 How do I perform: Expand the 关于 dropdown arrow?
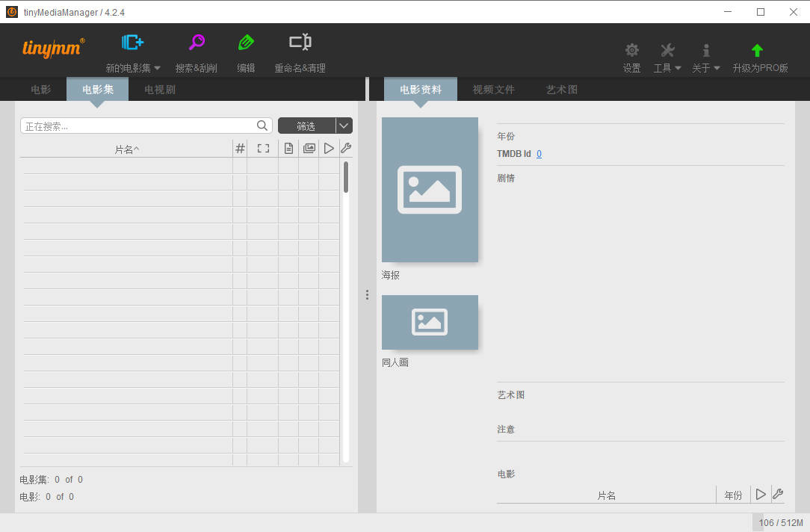coord(717,68)
